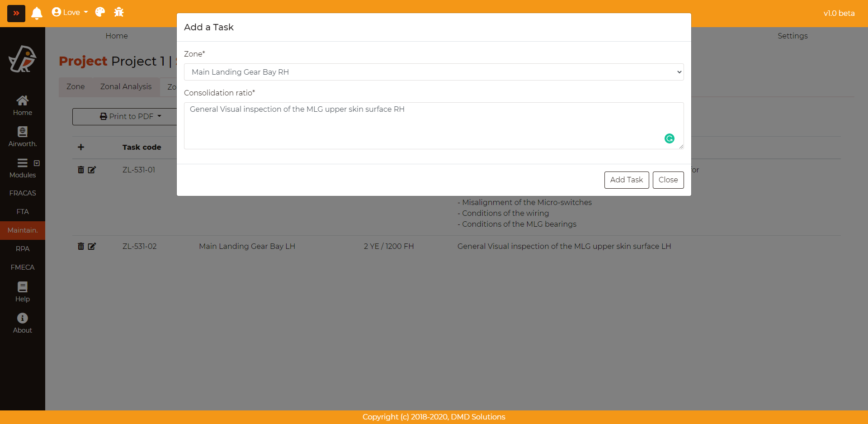This screenshot has width=868, height=424.
Task: Open the Zone dropdown selector
Action: [433, 72]
